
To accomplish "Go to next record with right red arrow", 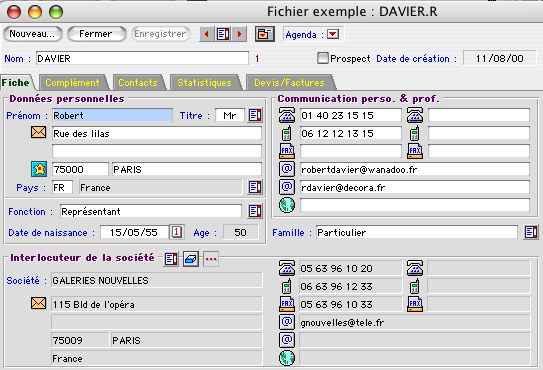I will pyautogui.click(x=239, y=34).
